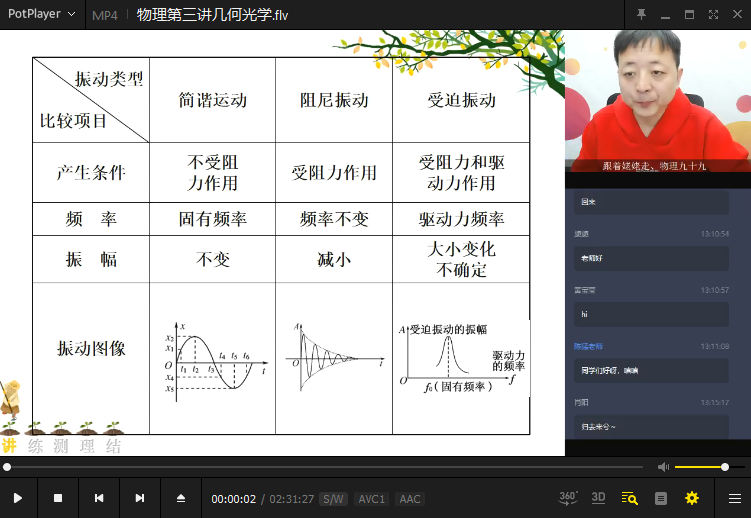Click the AVC1 video codec label
Image resolution: width=751 pixels, height=518 pixels.
pos(371,499)
